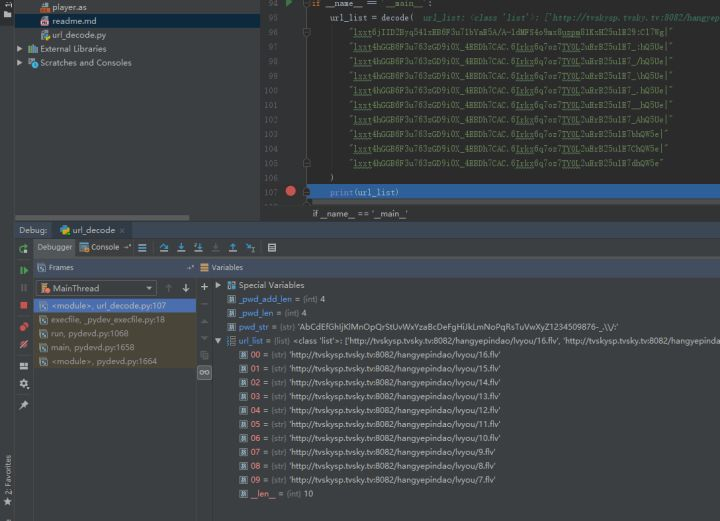The image size is (720, 521).
Task: Click Step Into My Code button
Action: (x=198, y=248)
